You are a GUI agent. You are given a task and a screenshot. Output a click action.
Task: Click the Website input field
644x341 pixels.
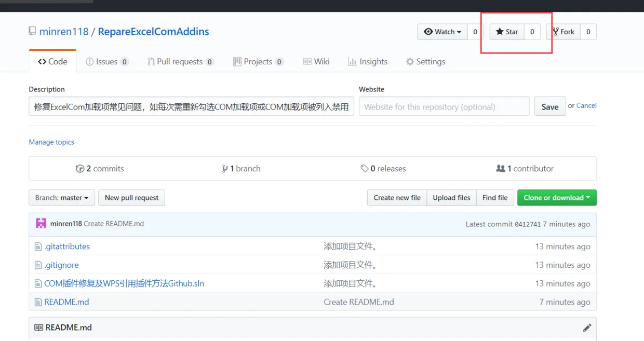[x=444, y=106]
